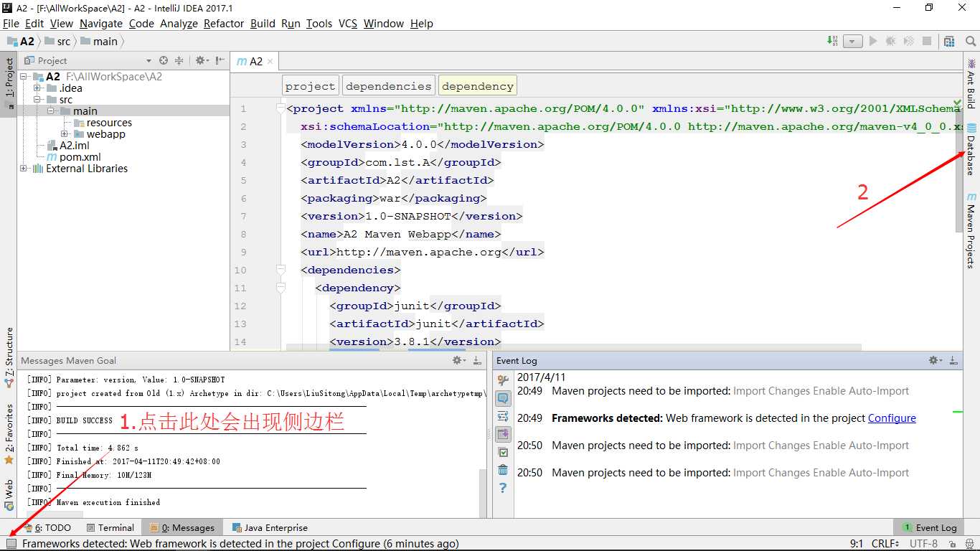Click the Mark all as read icon
The image size is (980, 551).
[x=503, y=452]
